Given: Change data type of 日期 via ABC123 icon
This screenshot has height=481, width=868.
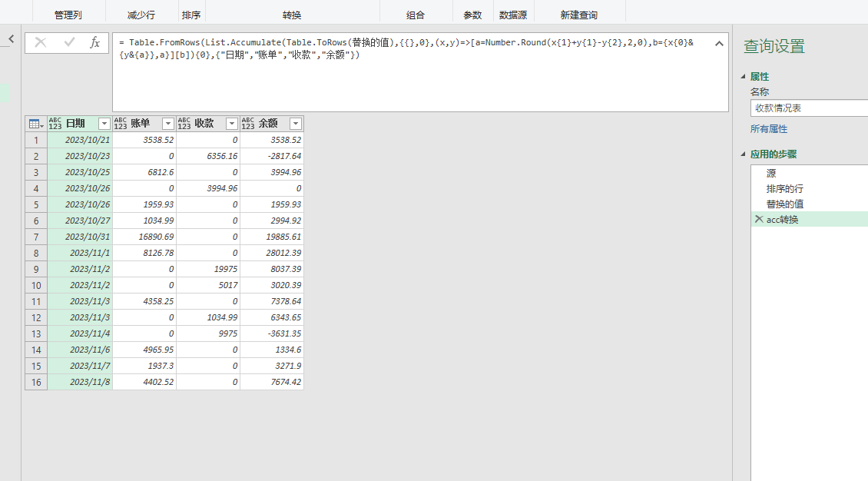Looking at the screenshot, I should [x=55, y=123].
